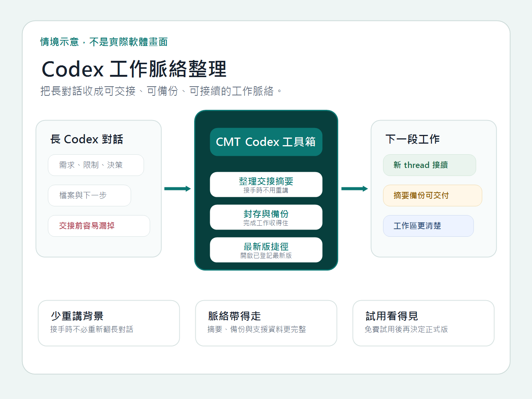Click the 接手時不必重新翻長對話 text
This screenshot has width=532, height=399.
coord(92,329)
